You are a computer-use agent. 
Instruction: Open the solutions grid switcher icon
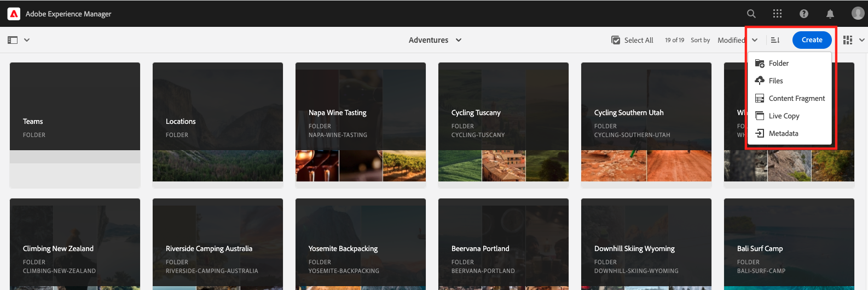tap(777, 14)
